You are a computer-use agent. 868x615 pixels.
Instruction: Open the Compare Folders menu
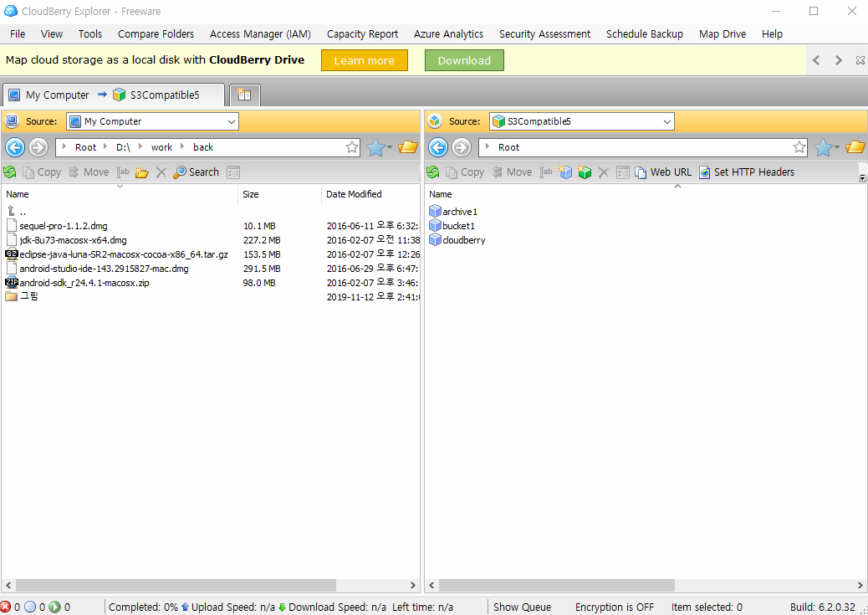tap(156, 33)
